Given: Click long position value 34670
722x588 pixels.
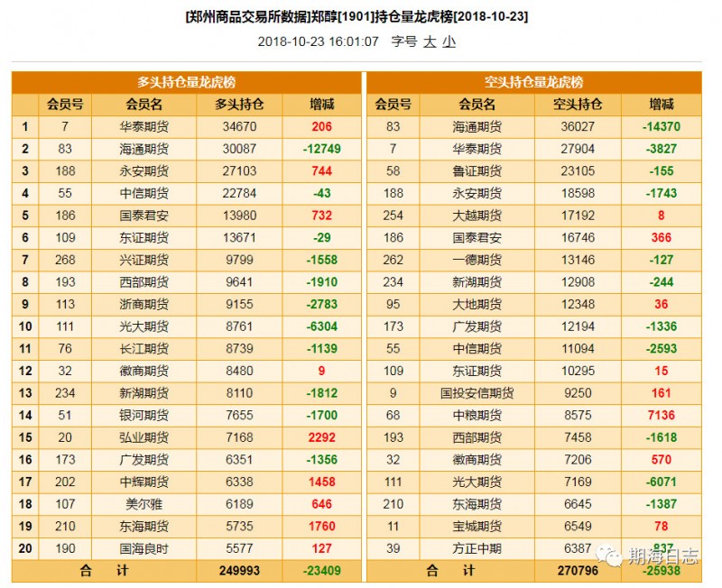Looking at the screenshot, I should coord(239,126).
